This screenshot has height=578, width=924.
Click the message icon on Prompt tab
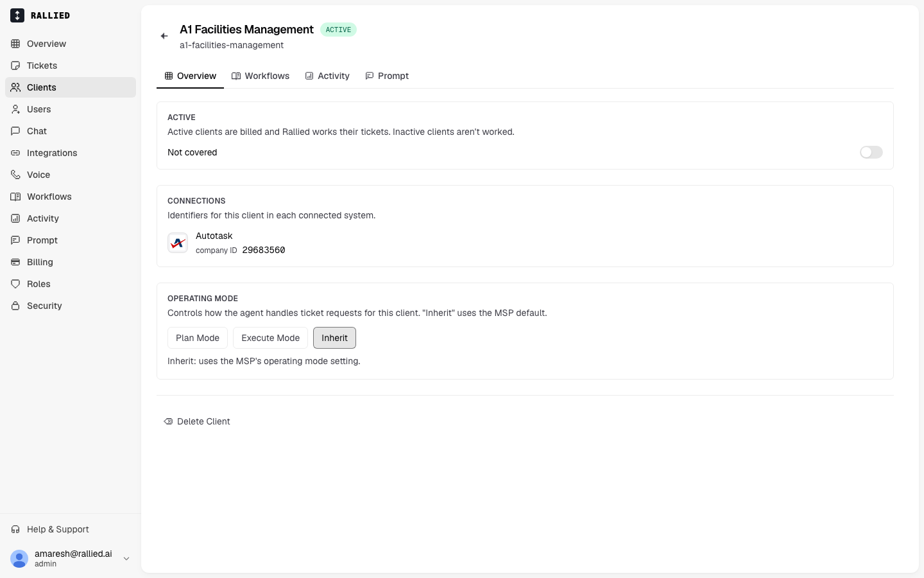tap(370, 76)
